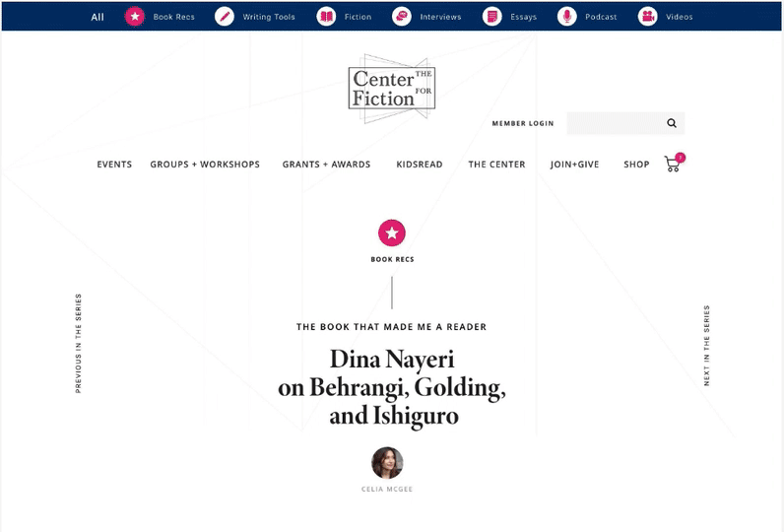Open the Videos label in top bar
784x532 pixels.
tap(679, 17)
